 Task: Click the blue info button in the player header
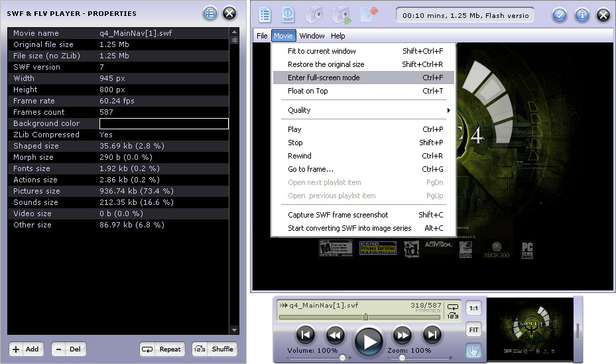tap(582, 15)
